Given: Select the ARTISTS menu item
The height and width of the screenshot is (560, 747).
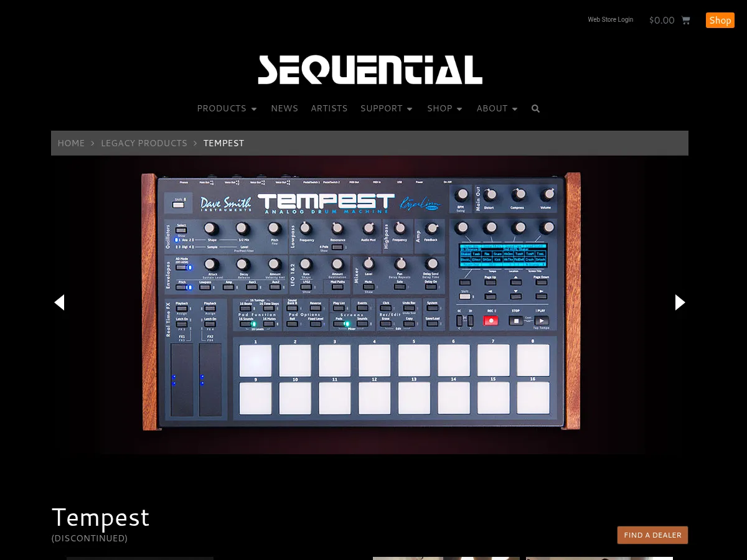Looking at the screenshot, I should point(329,108).
